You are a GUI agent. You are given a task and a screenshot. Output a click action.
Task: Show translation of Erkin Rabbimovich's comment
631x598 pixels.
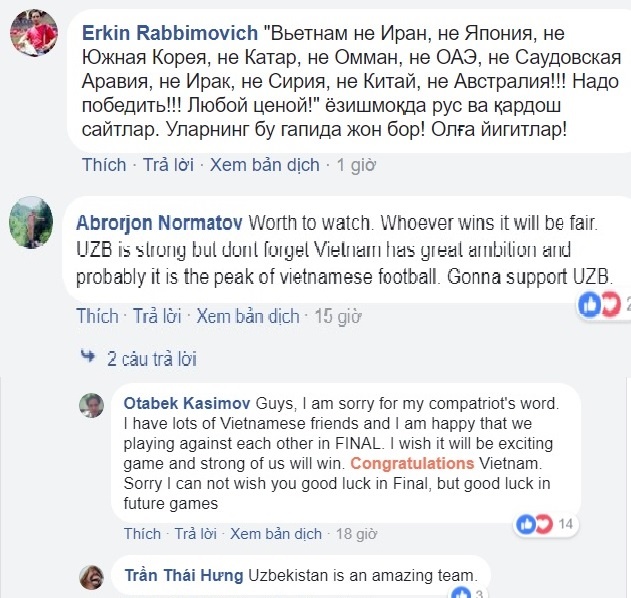point(264,165)
